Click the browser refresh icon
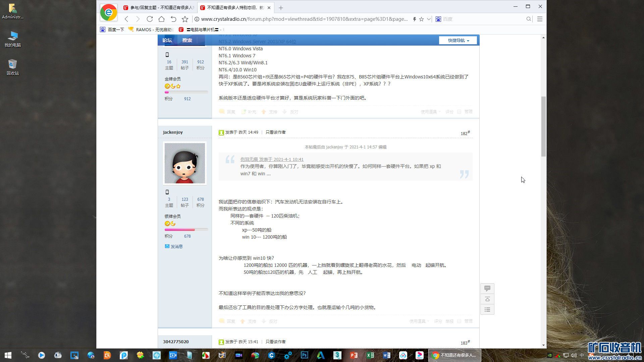 coord(150,19)
